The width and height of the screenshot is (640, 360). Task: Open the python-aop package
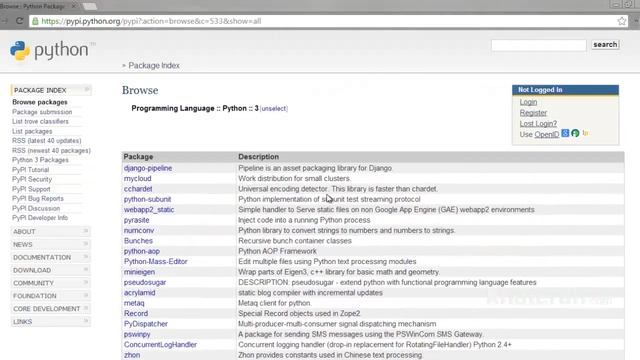[x=142, y=251]
